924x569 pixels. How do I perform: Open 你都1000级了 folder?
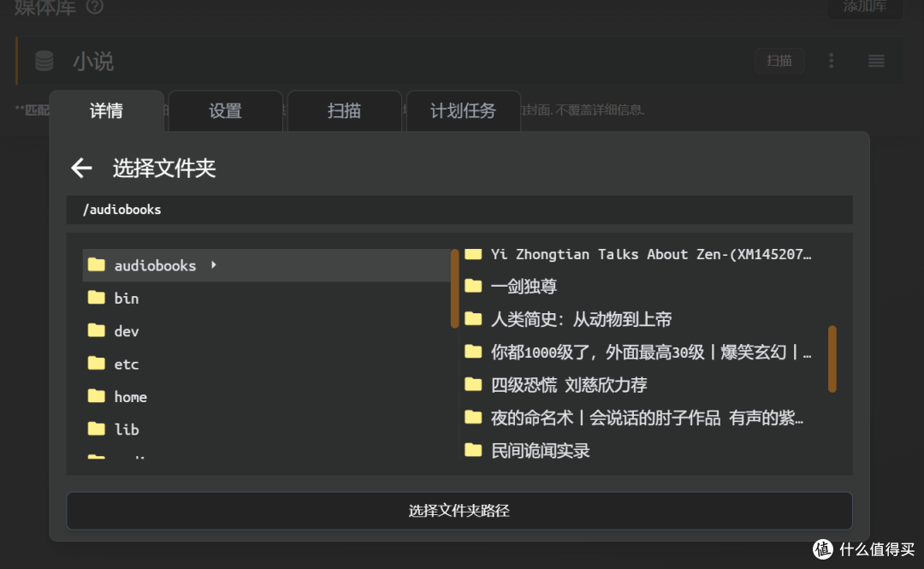click(x=650, y=353)
